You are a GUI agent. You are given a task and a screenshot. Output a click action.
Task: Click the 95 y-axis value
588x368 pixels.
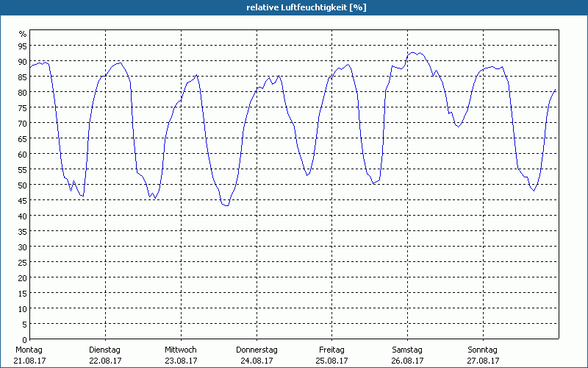23,46
